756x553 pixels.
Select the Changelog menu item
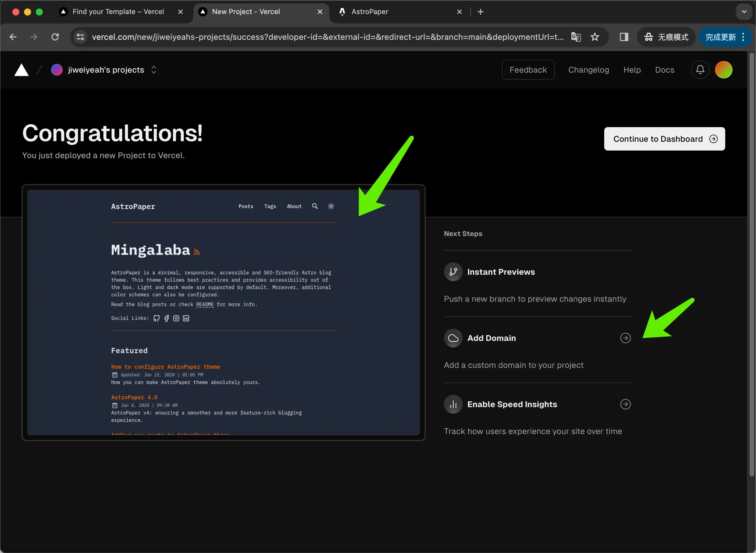(589, 69)
